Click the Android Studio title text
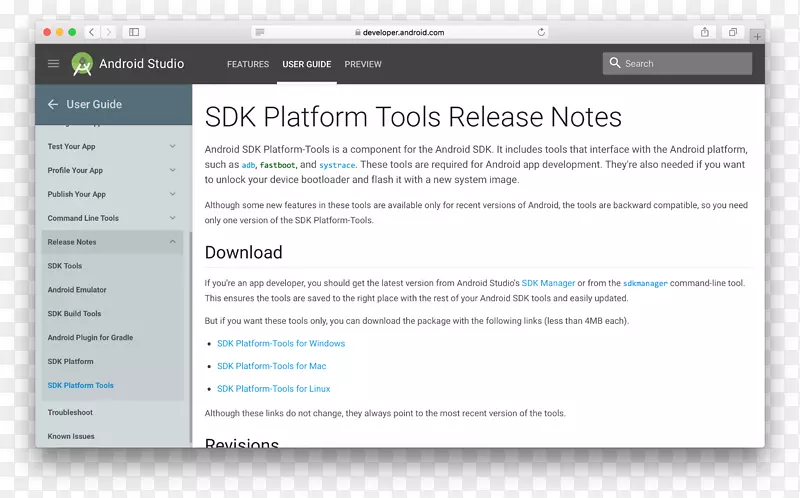This screenshot has width=800, height=498. pos(141,64)
